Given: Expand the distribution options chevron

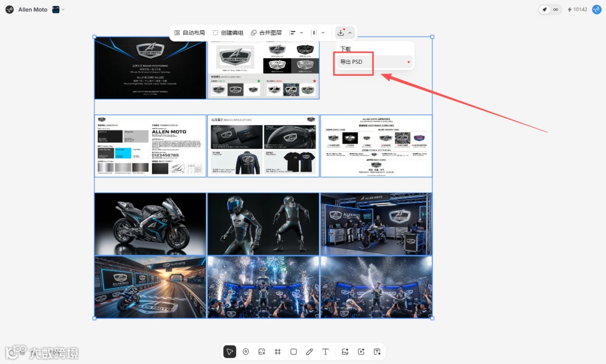Looking at the screenshot, I should (323, 33).
